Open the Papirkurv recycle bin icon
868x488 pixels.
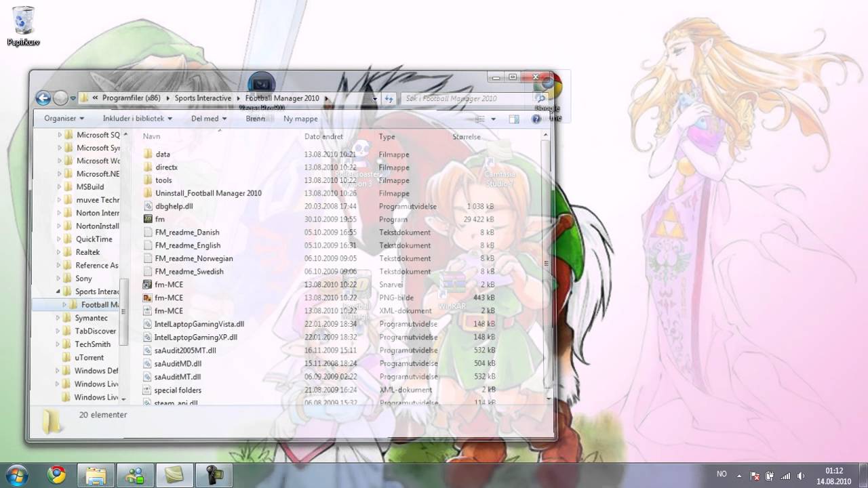pyautogui.click(x=23, y=26)
